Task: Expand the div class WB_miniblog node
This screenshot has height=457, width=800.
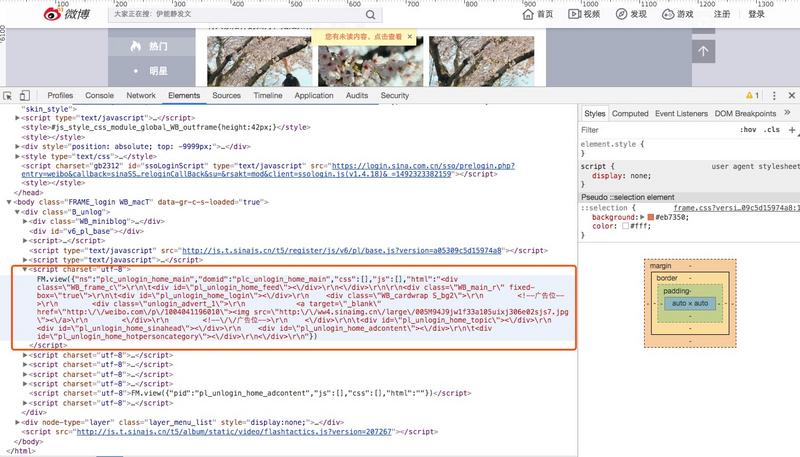Action: tap(25, 221)
